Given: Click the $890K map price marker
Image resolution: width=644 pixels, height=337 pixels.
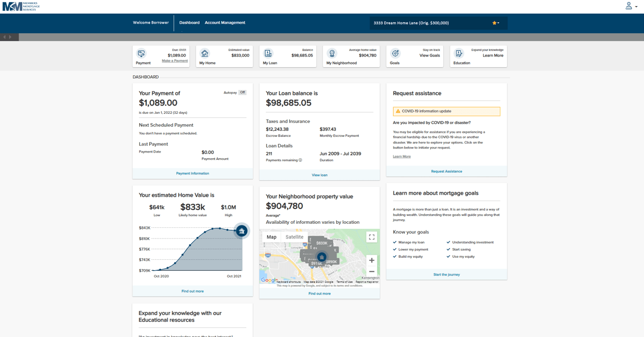Looking at the screenshot, I should tap(331, 262).
